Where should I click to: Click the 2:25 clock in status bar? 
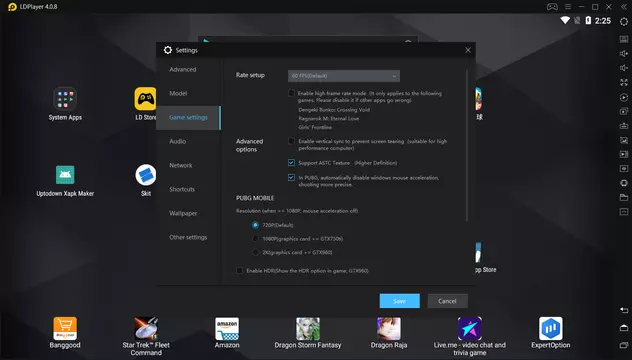pyautogui.click(x=603, y=21)
